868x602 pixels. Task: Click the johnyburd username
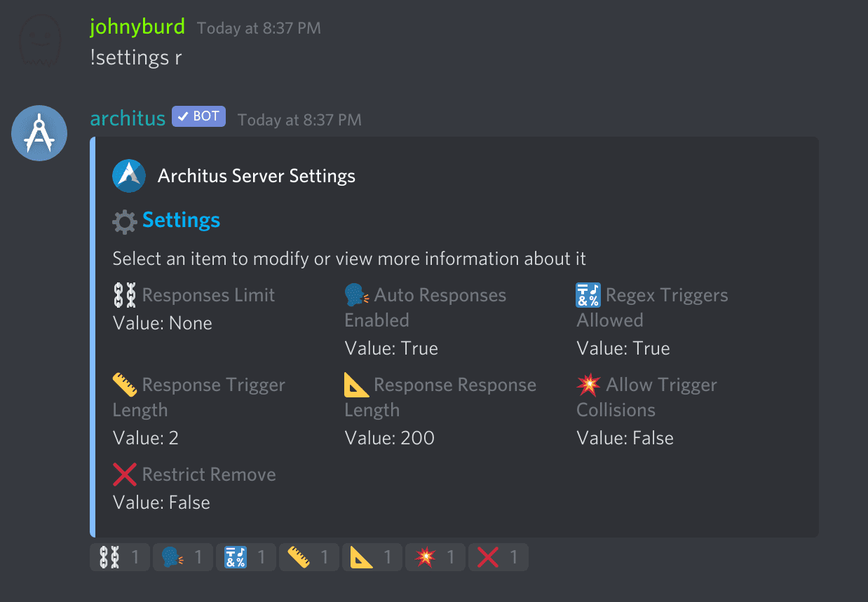point(137,27)
